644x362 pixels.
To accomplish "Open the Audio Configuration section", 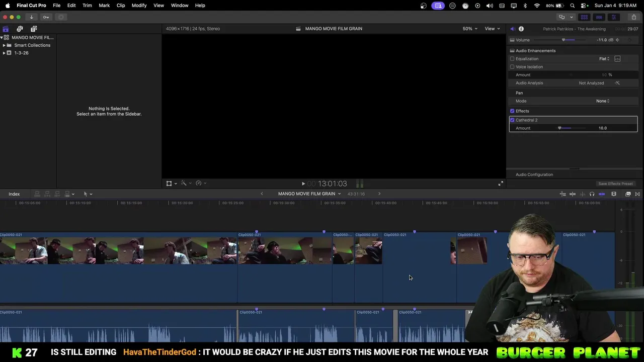I will 534,174.
